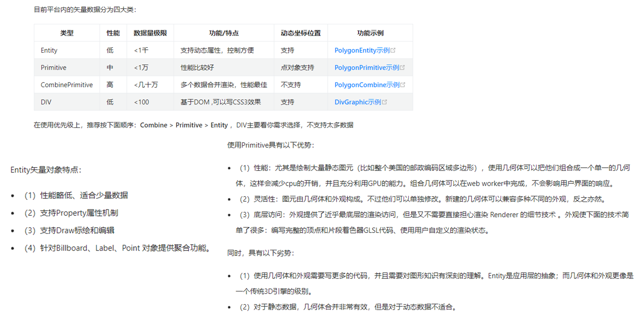This screenshot has width=644, height=317.
Task: Click external-link icon beside DivGraphic示例
Action: [x=385, y=102]
